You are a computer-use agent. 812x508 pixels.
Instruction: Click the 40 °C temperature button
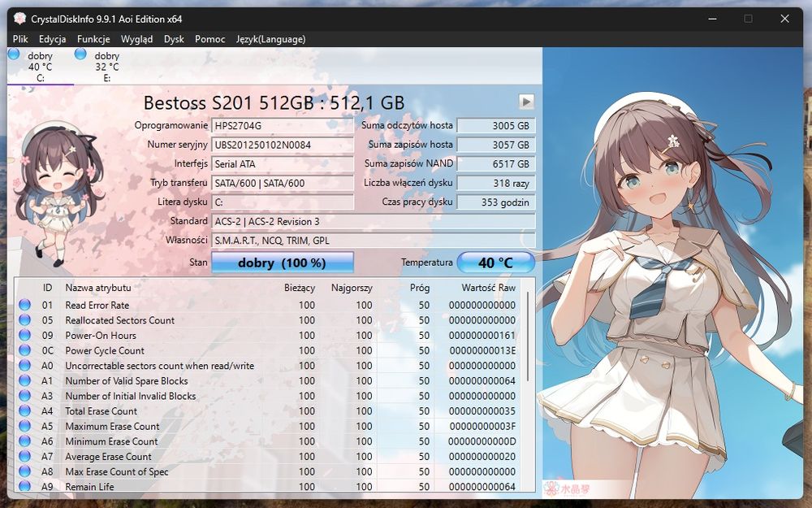click(495, 263)
